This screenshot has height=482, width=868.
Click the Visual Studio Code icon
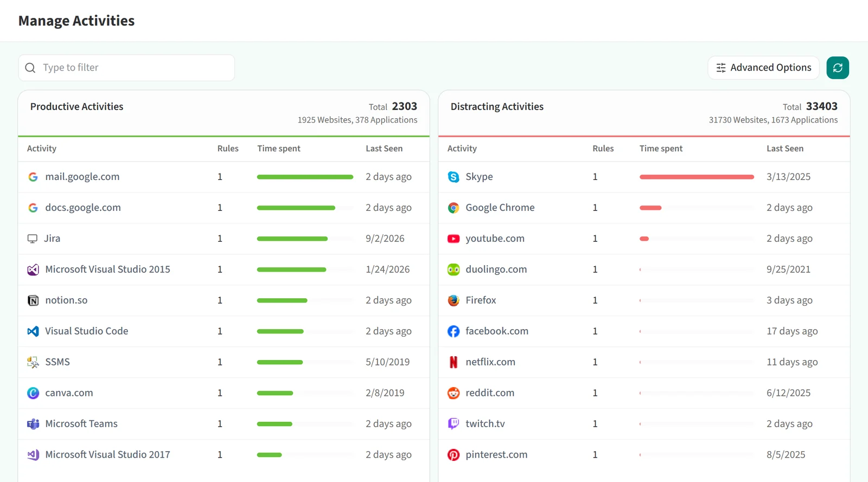(x=33, y=331)
